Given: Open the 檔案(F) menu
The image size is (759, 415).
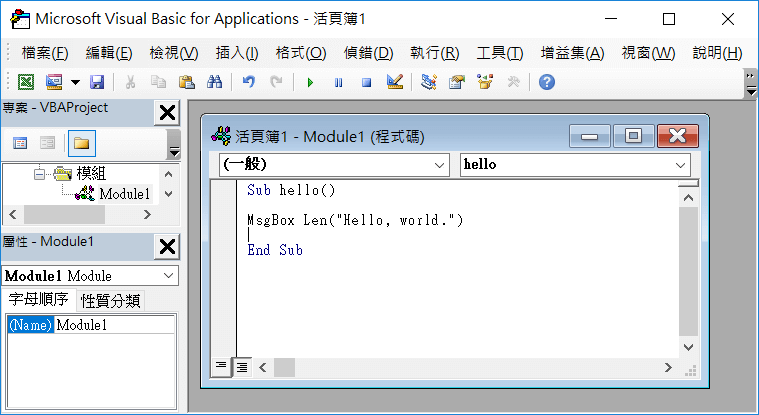Looking at the screenshot, I should coord(45,53).
